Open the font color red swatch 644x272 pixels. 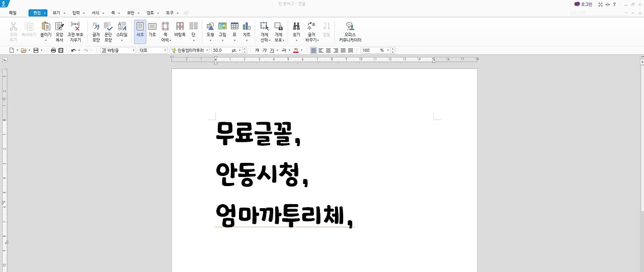[x=296, y=50]
